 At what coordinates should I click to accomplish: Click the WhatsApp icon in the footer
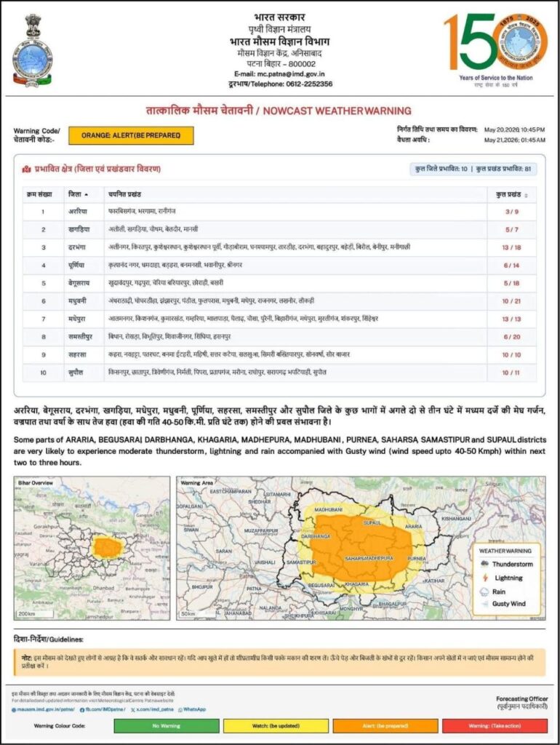(x=180, y=709)
